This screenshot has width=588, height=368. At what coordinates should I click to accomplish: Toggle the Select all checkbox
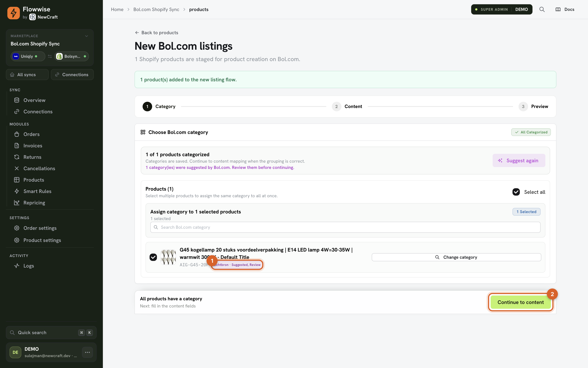point(516,192)
